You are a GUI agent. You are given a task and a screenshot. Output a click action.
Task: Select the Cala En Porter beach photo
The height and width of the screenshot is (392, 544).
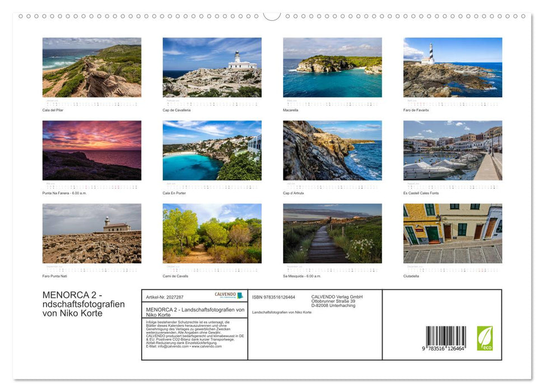[211, 150]
